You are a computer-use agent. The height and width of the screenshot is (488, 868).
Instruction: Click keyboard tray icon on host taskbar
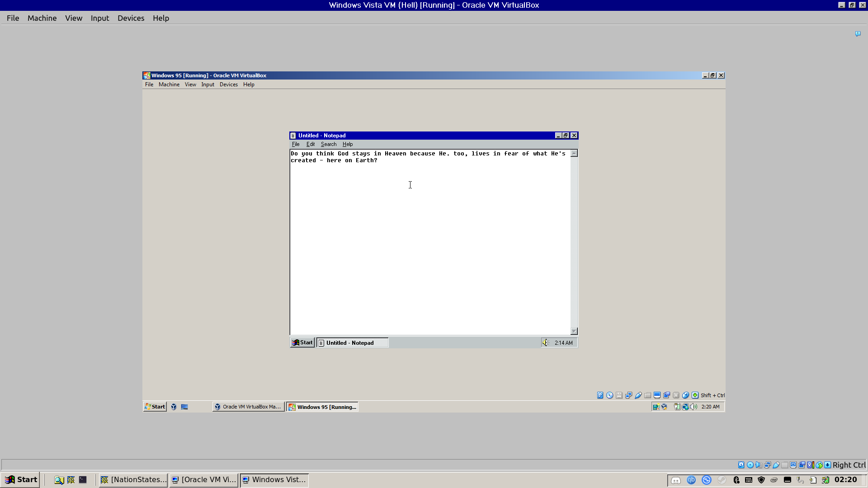click(749, 480)
